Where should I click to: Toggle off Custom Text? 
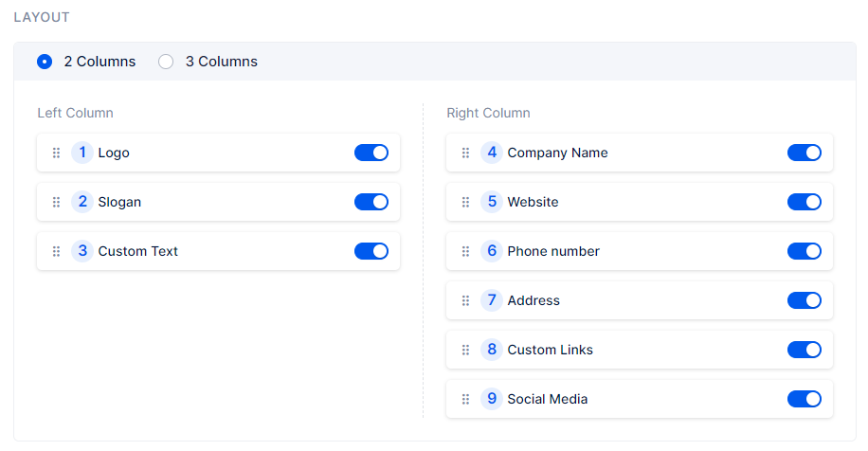371,251
